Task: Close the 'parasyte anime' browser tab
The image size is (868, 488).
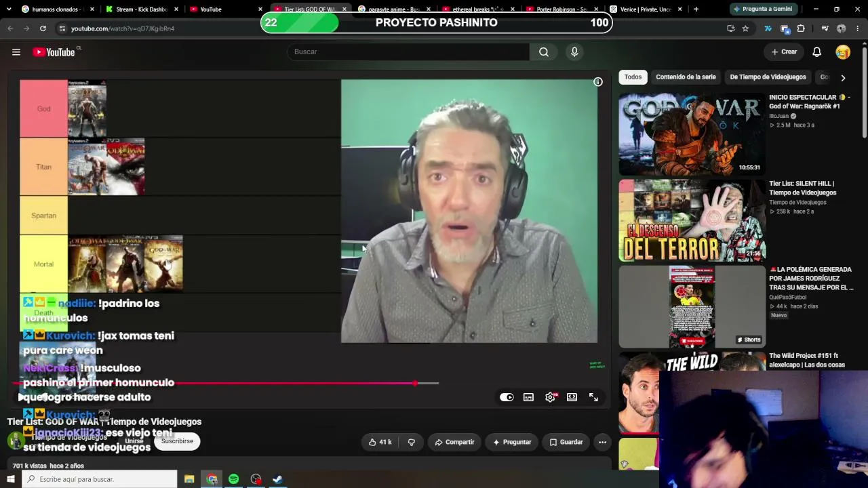Action: [x=429, y=9]
